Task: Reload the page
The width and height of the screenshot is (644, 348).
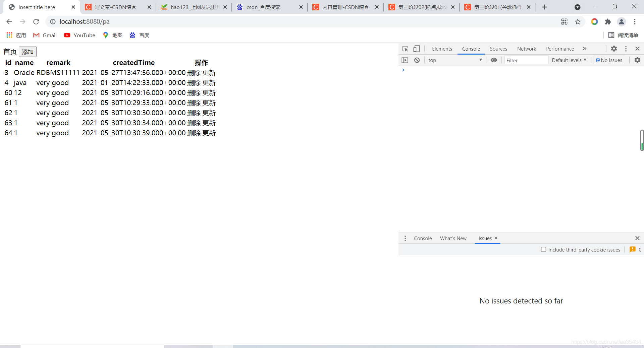Action: (x=36, y=22)
